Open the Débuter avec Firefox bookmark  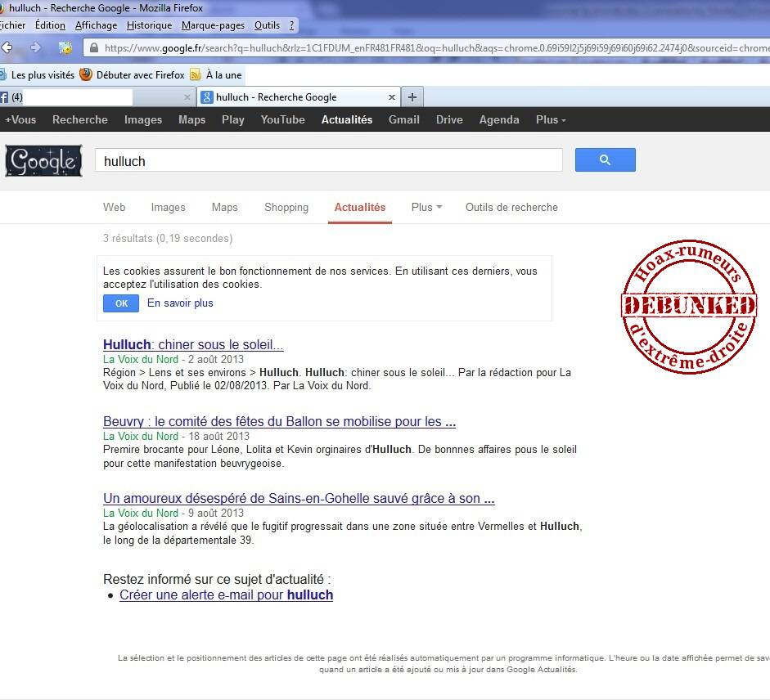(x=141, y=75)
